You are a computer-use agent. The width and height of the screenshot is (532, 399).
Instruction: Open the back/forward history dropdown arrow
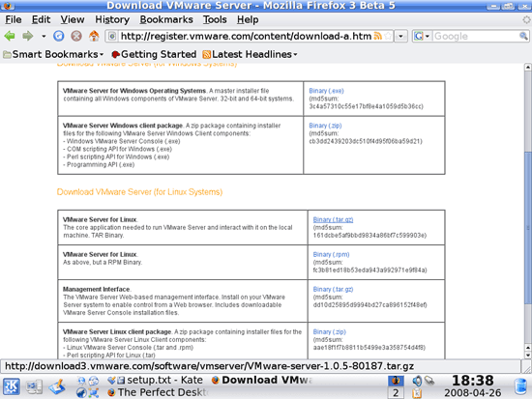pos(44,36)
